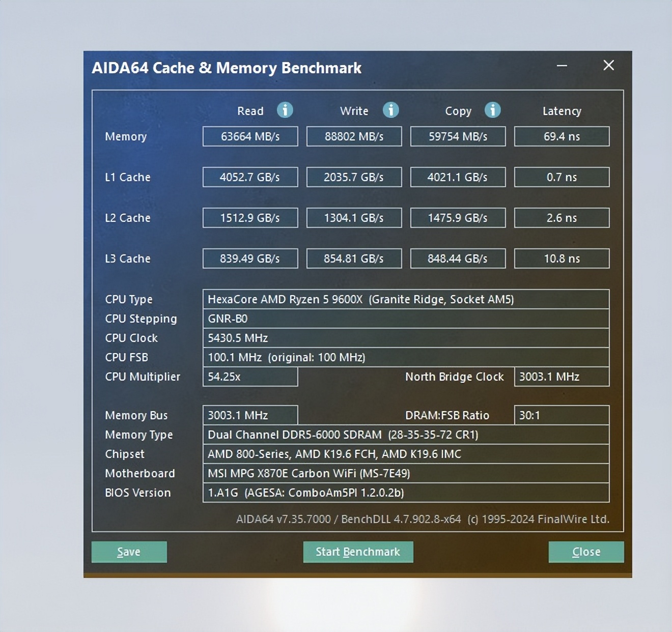
Task: Click the CPU Multiplier label
Action: click(x=143, y=377)
